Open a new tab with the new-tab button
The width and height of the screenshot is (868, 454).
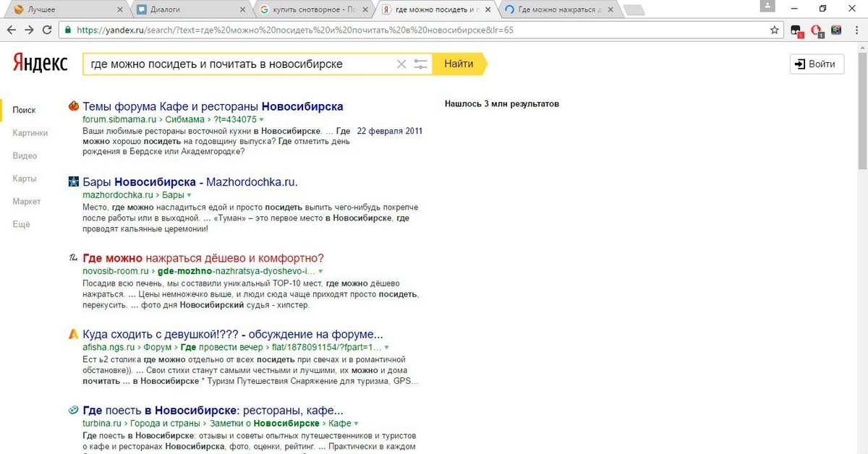tap(634, 10)
